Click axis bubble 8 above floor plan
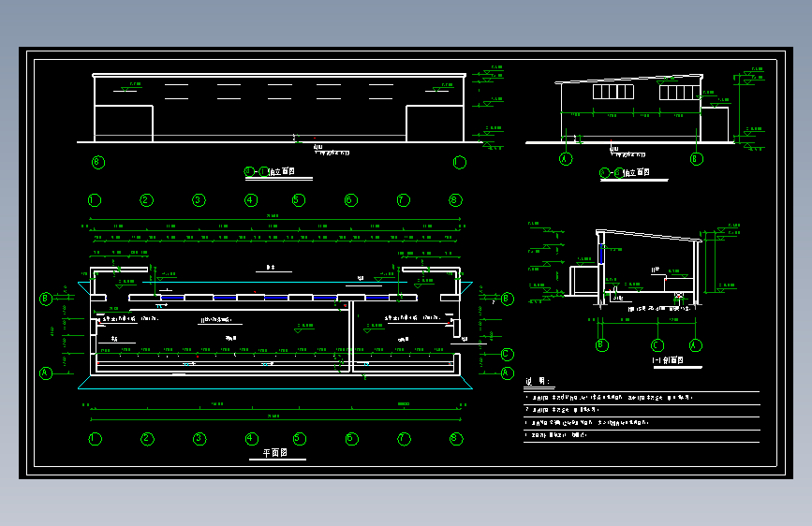This screenshot has width=812, height=526. 455,200
